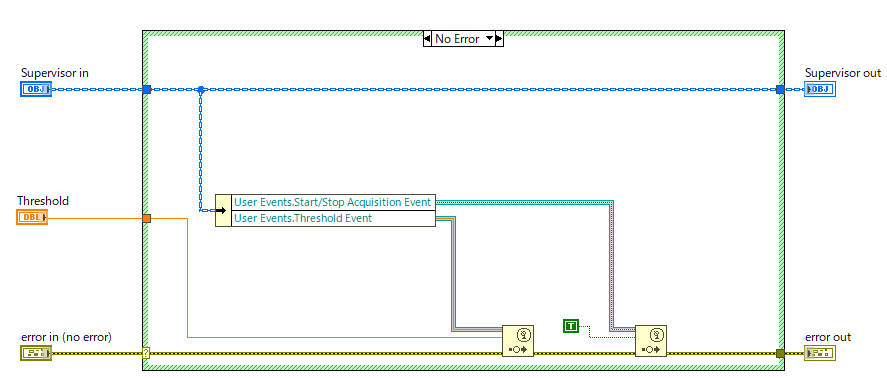
Task: Select the error in cluster terminal
Action: [36, 354]
